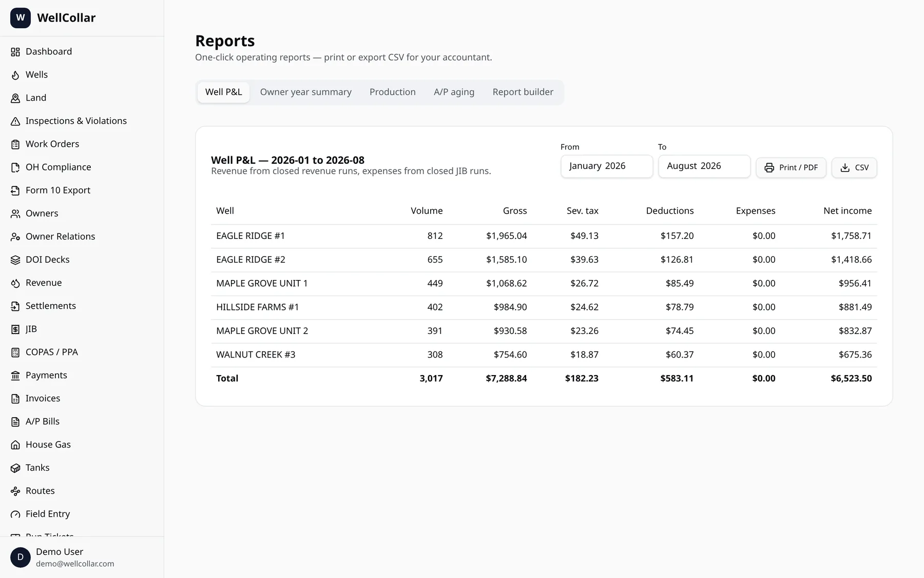The image size is (924, 578).
Task: Click the Settlements icon
Action: coord(15,306)
